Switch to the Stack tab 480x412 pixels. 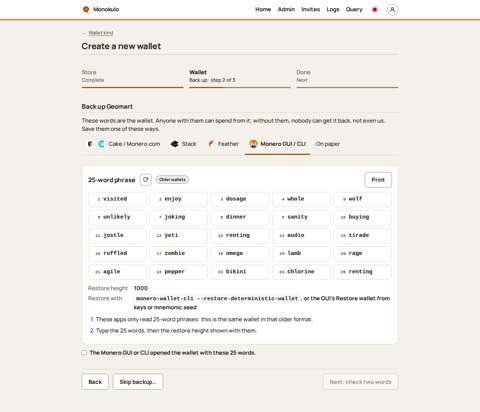tap(183, 144)
